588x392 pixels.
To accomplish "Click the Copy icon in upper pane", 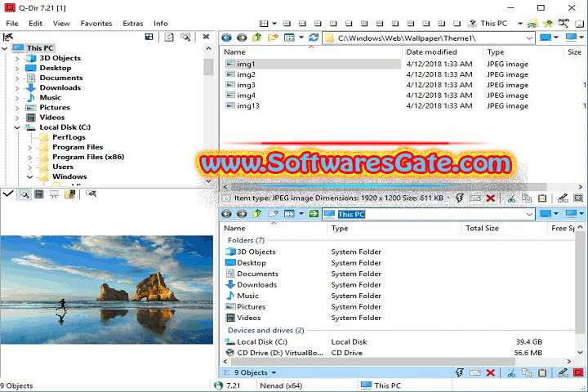I will [x=527, y=198].
